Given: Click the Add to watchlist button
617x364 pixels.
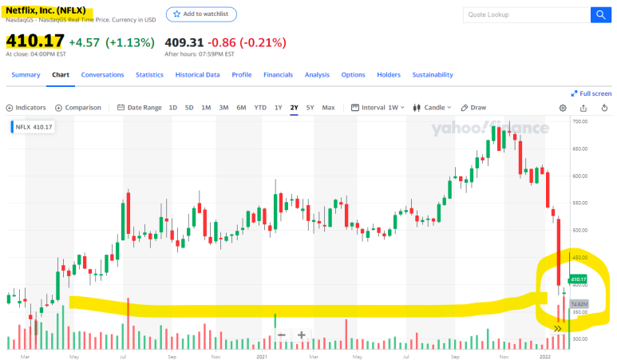Looking at the screenshot, I should (201, 14).
